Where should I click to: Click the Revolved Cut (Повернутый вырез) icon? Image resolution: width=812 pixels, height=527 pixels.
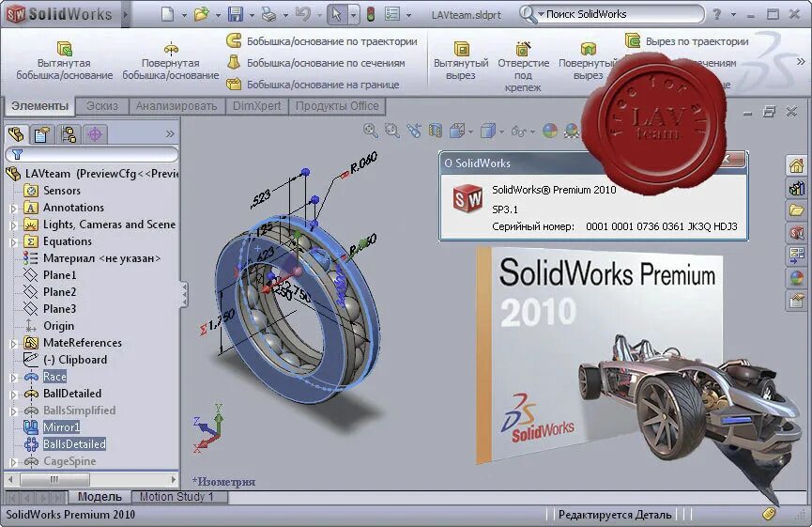(x=588, y=49)
